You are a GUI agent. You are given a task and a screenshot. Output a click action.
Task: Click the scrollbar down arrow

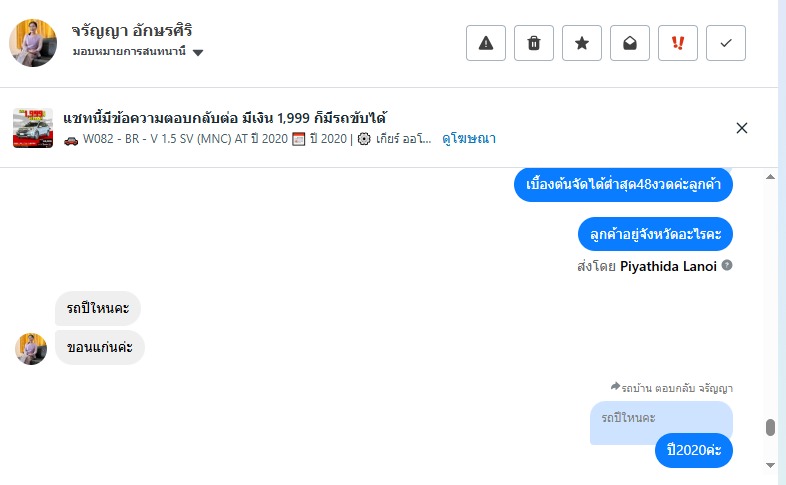pos(770,465)
